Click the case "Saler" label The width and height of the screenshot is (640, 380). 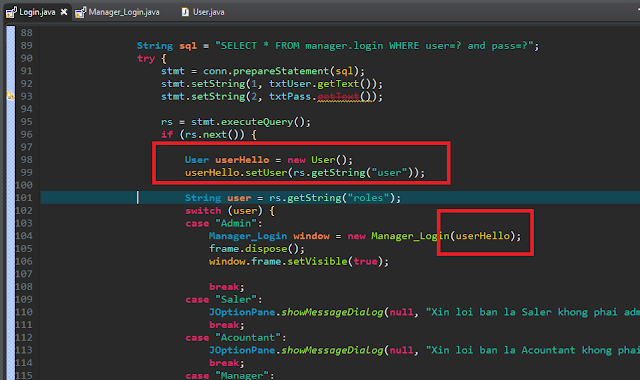point(223,300)
